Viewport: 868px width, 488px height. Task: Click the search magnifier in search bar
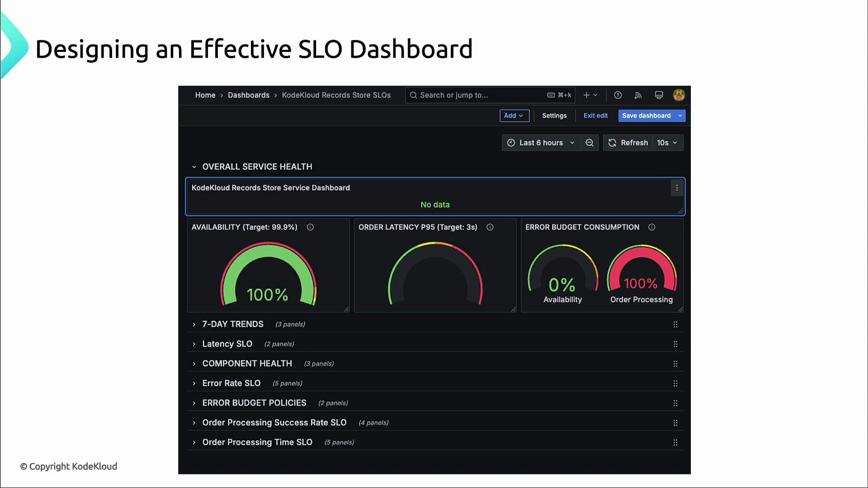coord(413,95)
